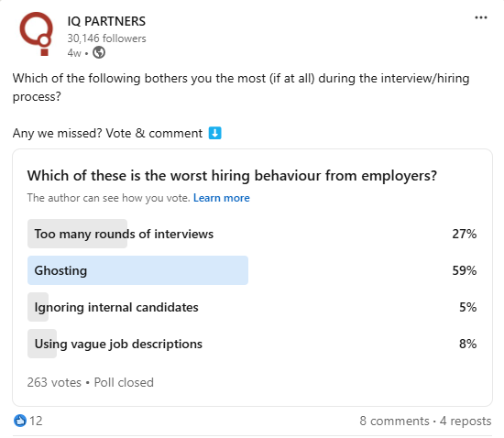Open the three-dot post options menu

481,17
